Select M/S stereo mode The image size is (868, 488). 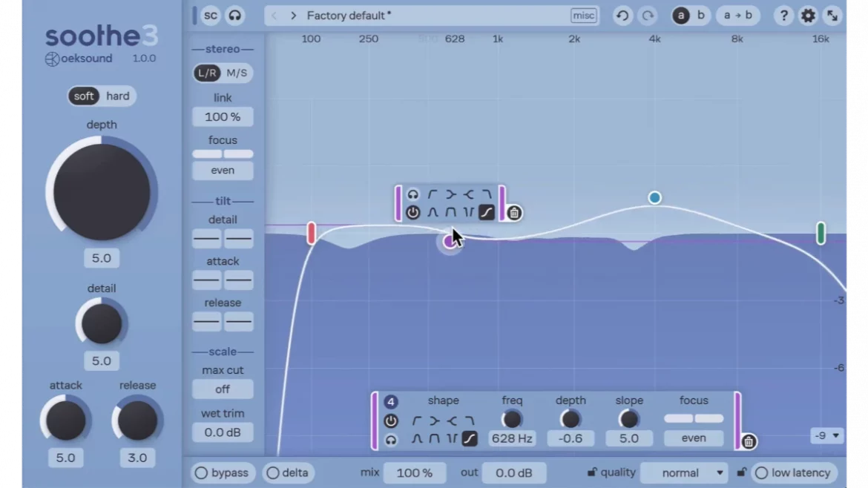(x=237, y=73)
